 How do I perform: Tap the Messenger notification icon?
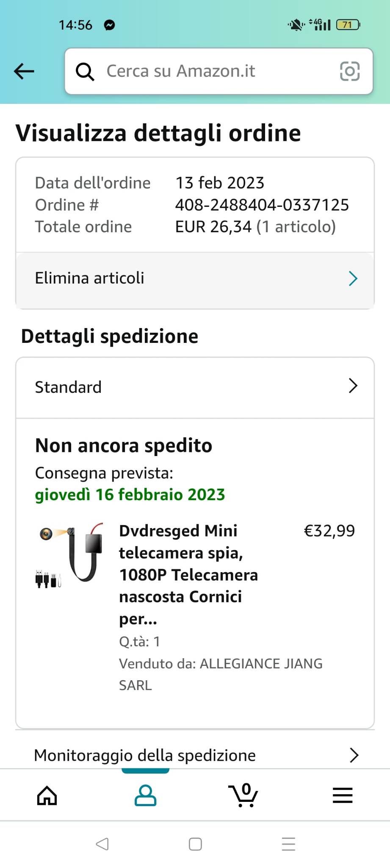(x=109, y=25)
